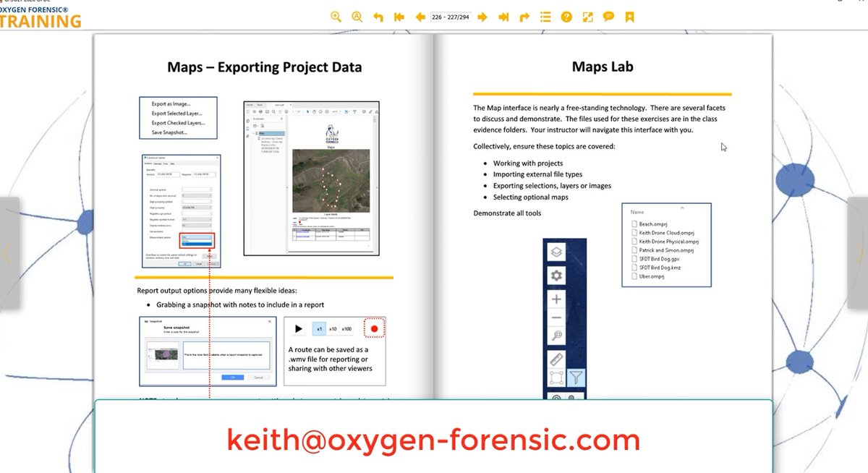Click OK in the Save snapshot dialog
The width and height of the screenshot is (868, 473).
[x=232, y=378]
